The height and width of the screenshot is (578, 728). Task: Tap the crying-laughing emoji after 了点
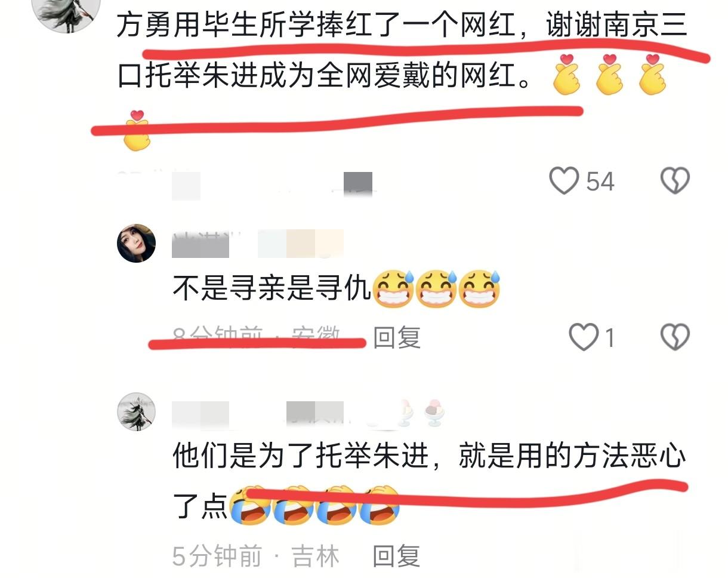click(251, 506)
